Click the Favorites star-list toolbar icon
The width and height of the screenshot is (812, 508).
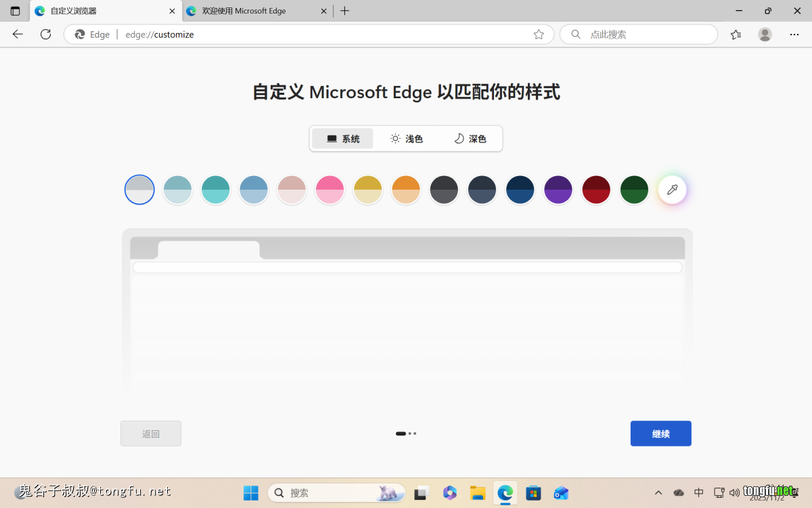736,35
